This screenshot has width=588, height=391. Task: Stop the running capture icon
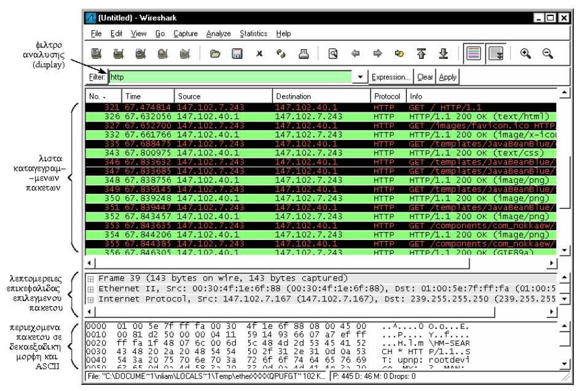(163, 53)
